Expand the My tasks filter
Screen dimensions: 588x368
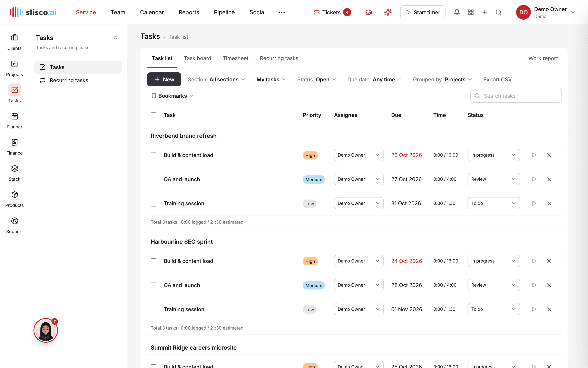271,80
